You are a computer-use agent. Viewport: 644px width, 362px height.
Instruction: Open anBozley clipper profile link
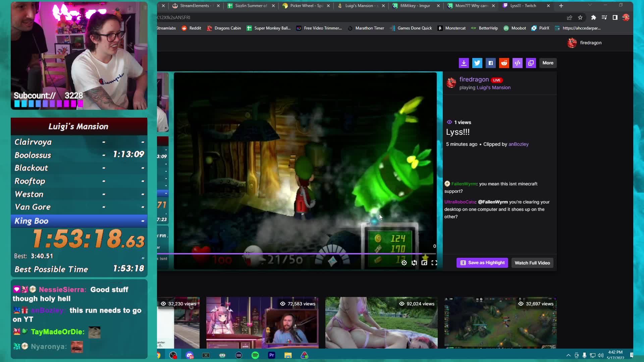tap(518, 144)
